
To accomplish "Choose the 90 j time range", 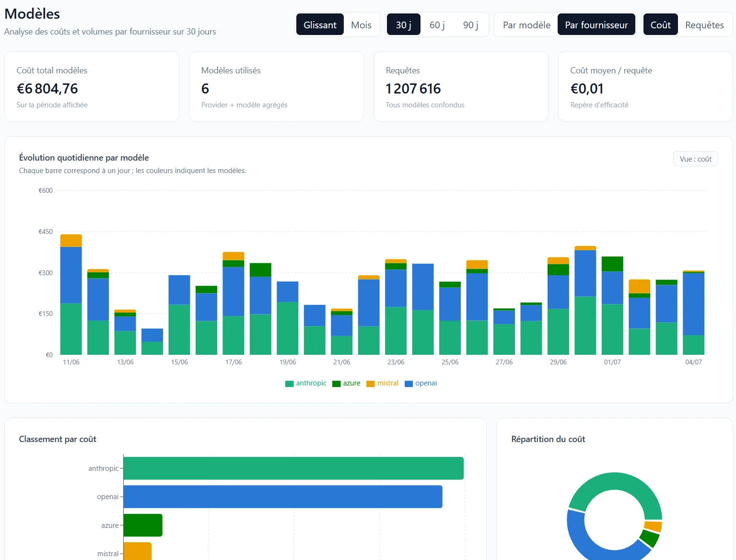I will coord(470,25).
